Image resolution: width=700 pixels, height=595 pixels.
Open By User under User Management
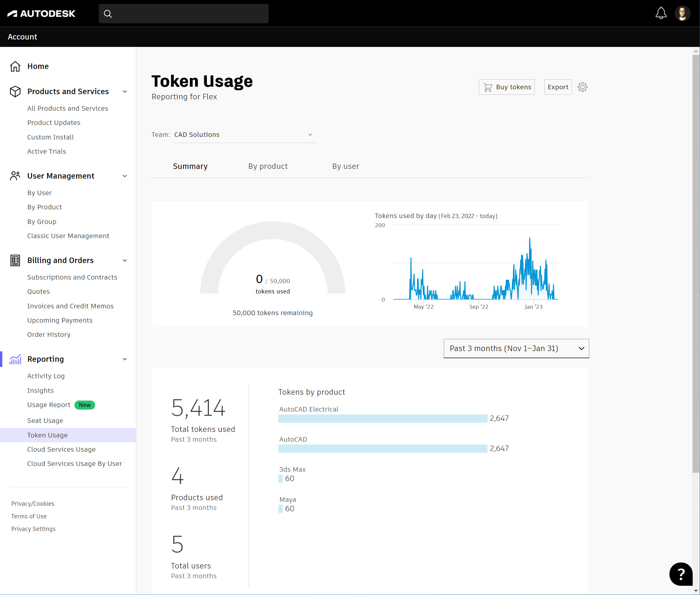pos(39,193)
